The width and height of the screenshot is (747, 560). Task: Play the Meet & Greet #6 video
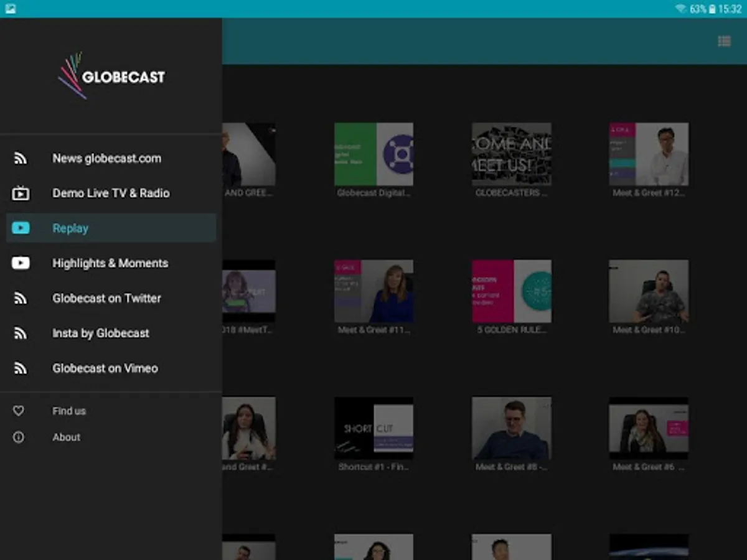[649, 428]
